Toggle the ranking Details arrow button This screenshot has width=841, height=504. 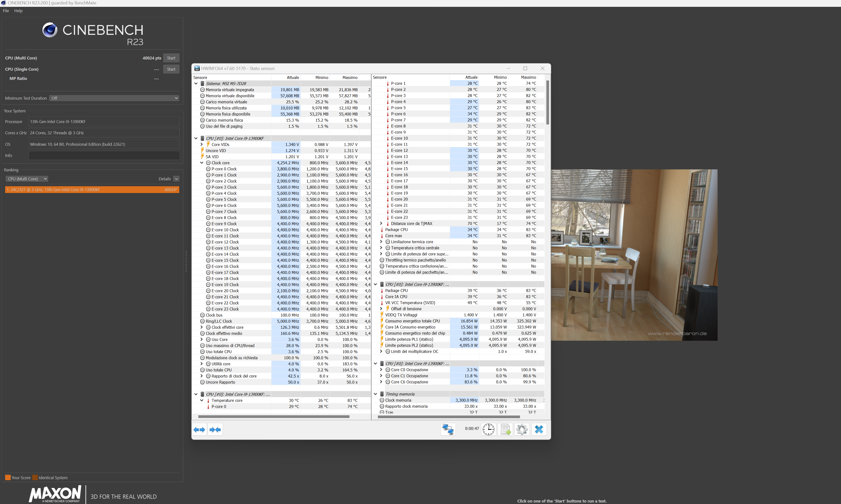[176, 179]
